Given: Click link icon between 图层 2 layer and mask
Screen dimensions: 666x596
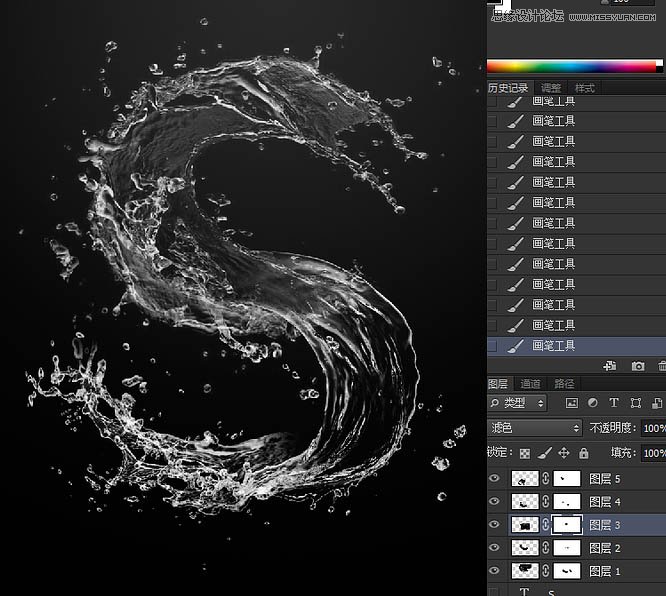Looking at the screenshot, I should (546, 548).
